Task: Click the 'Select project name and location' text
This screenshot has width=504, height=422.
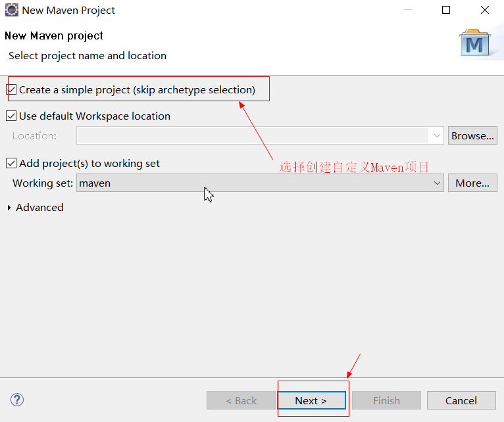Action: 88,56
